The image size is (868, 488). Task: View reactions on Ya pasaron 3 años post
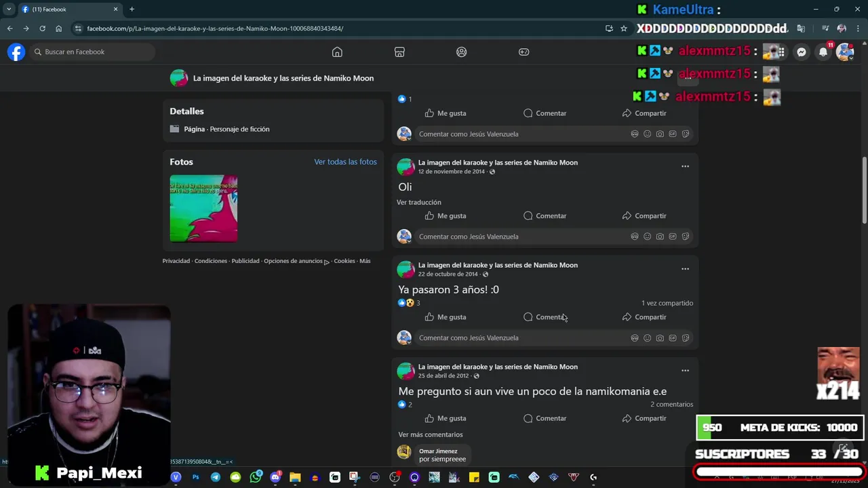(410, 303)
